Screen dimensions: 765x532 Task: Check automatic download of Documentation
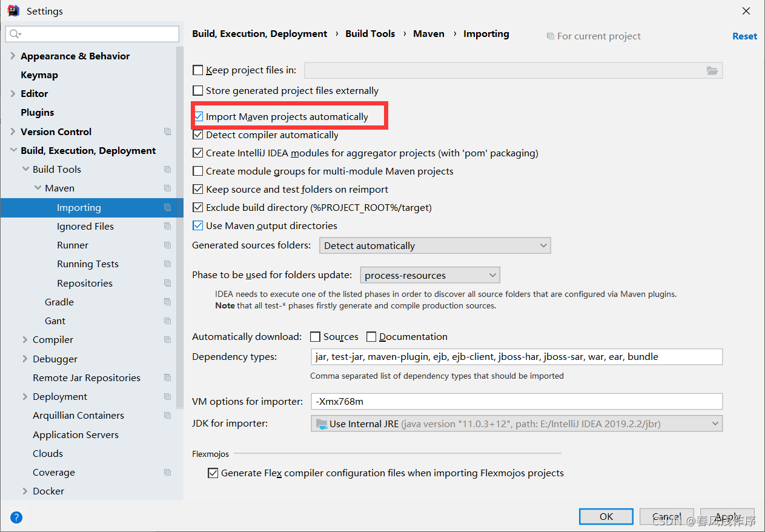pyautogui.click(x=371, y=336)
